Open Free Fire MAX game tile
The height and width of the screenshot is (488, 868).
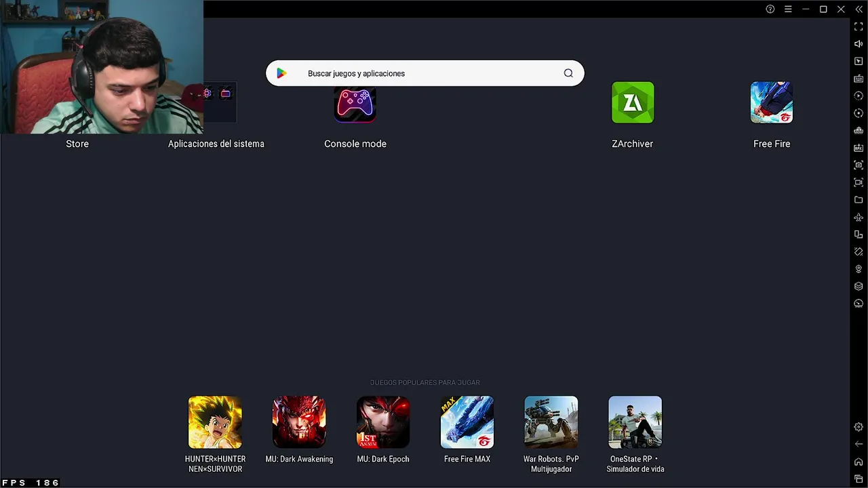(467, 422)
